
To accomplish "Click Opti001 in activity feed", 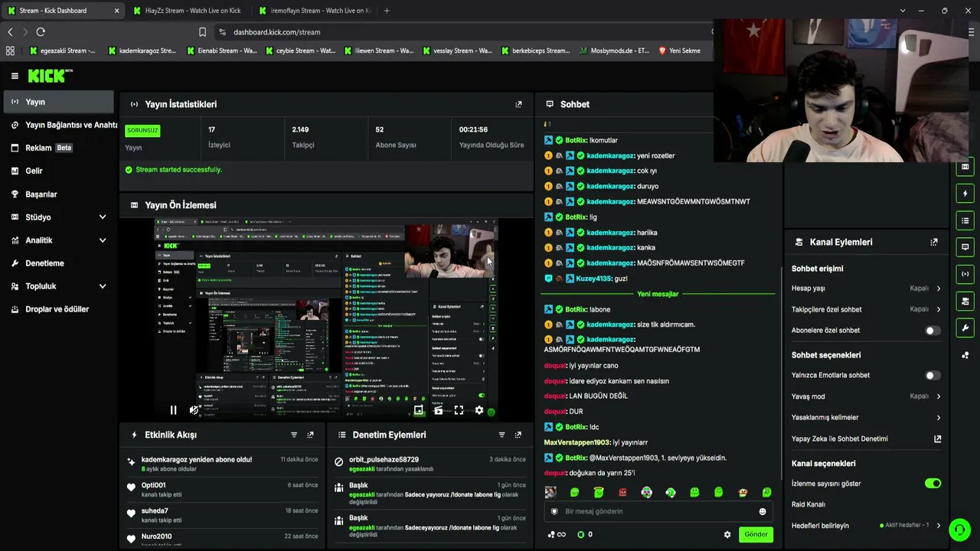I will tap(153, 485).
